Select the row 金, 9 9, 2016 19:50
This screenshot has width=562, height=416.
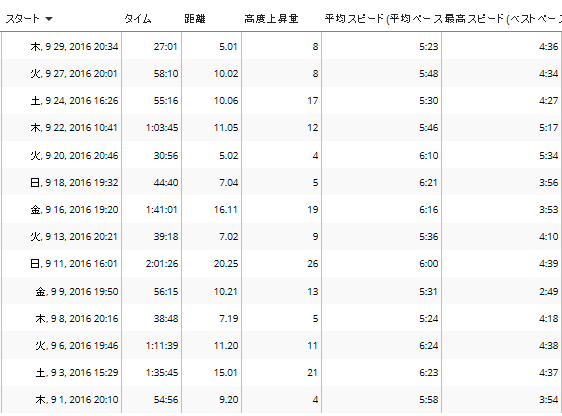281,291
